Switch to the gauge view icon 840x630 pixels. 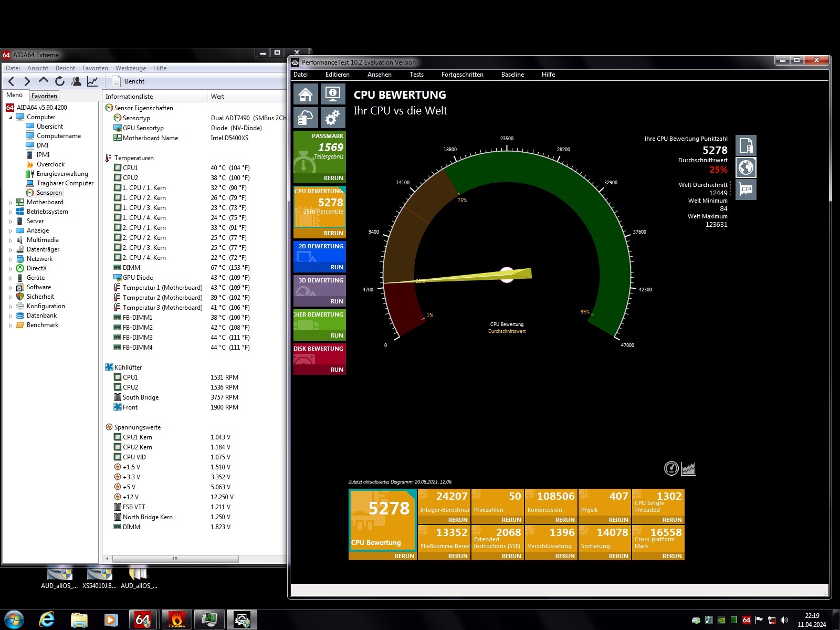click(671, 468)
